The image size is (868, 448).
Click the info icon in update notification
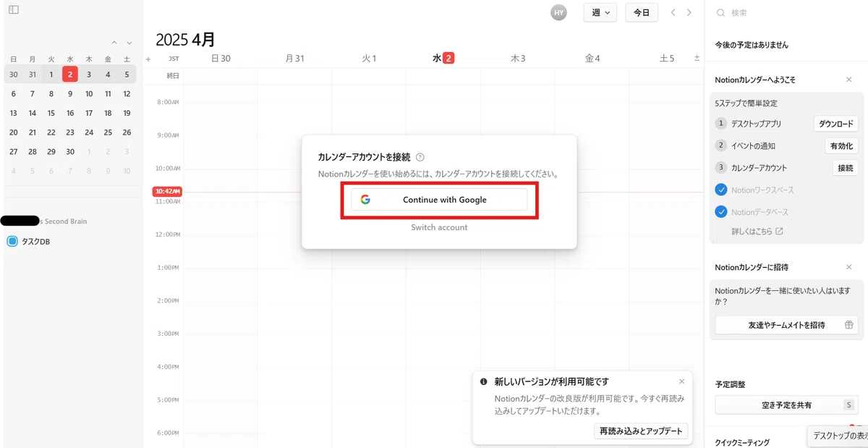(483, 381)
